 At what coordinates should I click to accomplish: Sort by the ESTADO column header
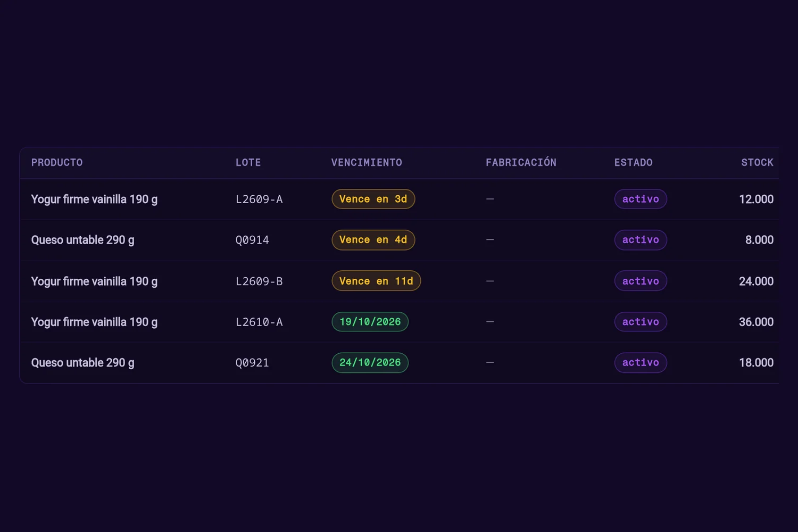633,163
